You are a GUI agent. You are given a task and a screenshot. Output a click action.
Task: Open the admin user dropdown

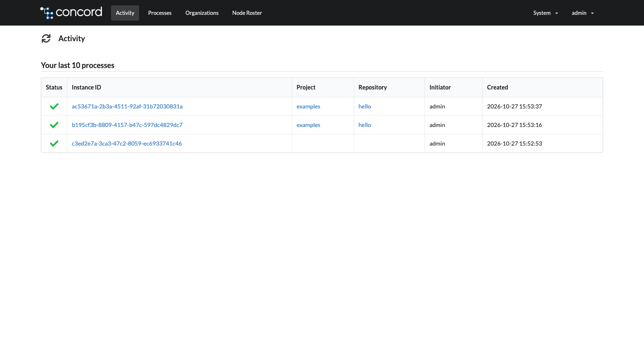coord(582,13)
